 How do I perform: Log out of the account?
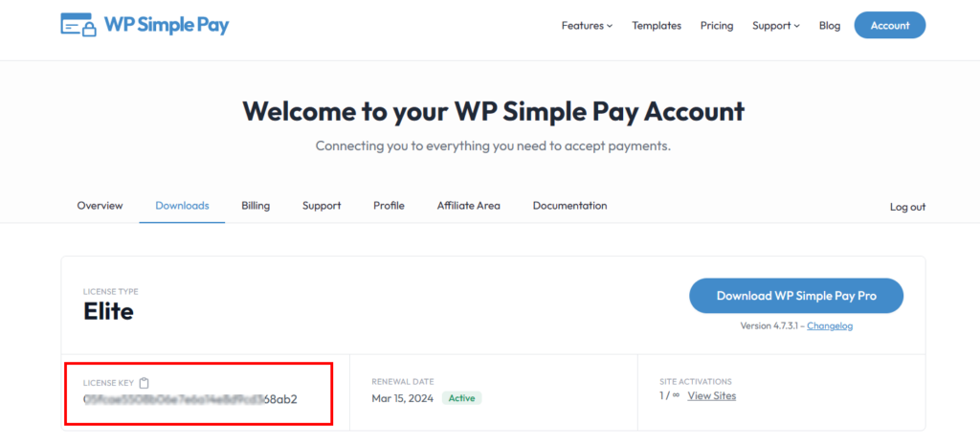coord(907,207)
